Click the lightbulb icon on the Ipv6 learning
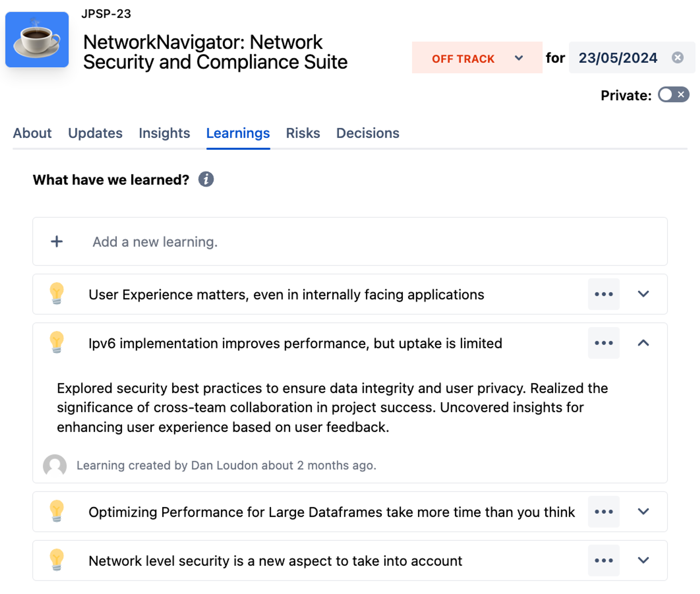Image resolution: width=700 pixels, height=594 pixels. click(57, 342)
